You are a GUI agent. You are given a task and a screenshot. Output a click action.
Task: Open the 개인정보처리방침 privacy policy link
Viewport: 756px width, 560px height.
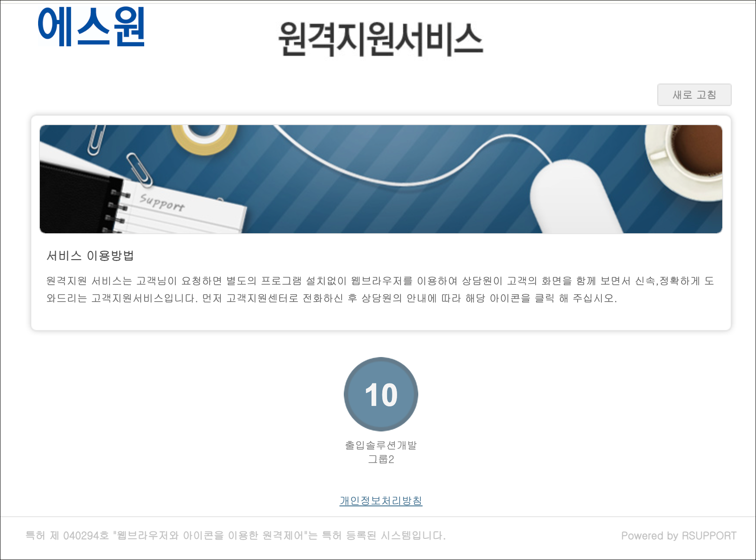(x=381, y=501)
